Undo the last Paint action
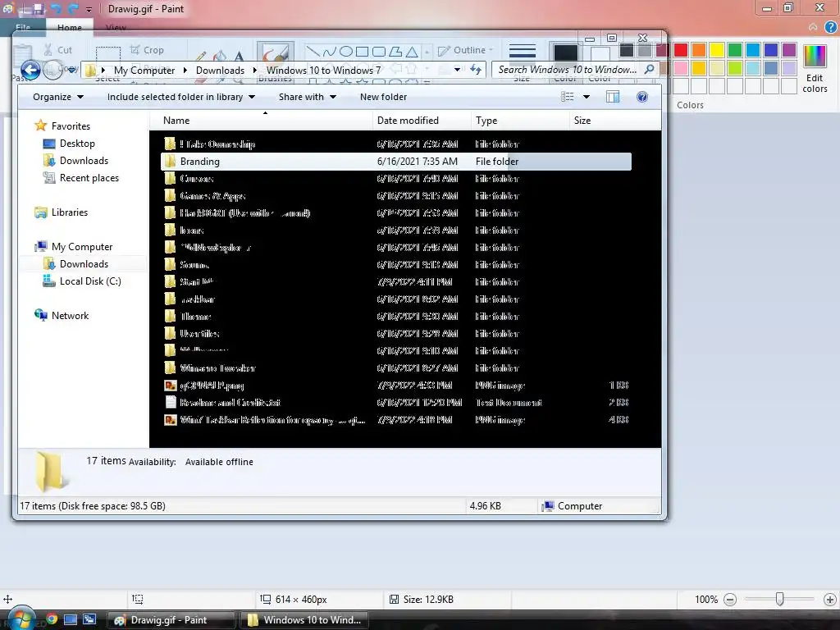Screen dimensions: 840x630 (56, 8)
